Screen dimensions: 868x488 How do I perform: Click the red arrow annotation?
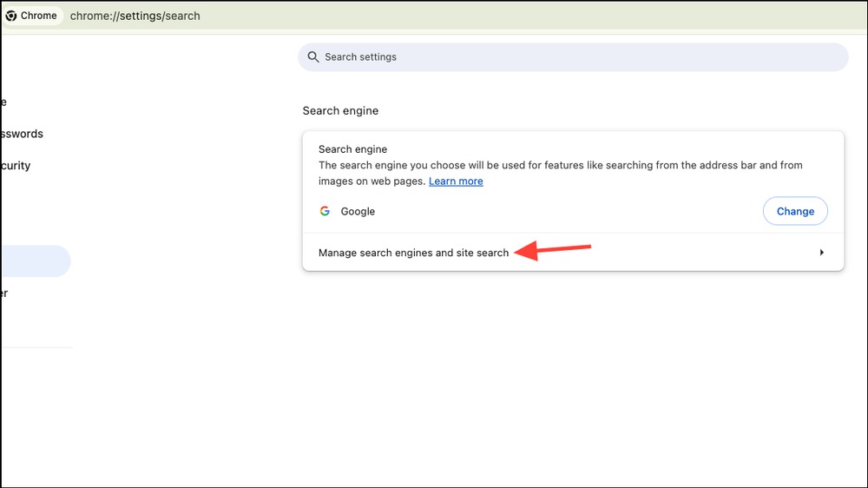pos(552,250)
